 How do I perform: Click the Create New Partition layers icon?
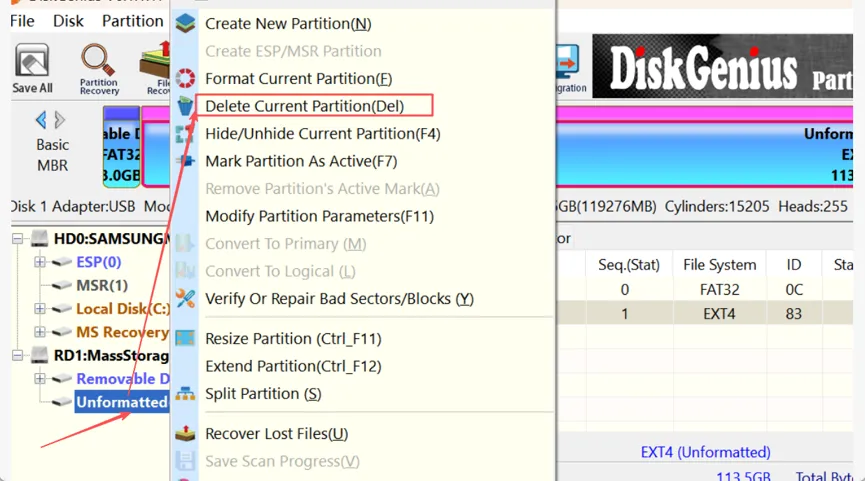185,24
